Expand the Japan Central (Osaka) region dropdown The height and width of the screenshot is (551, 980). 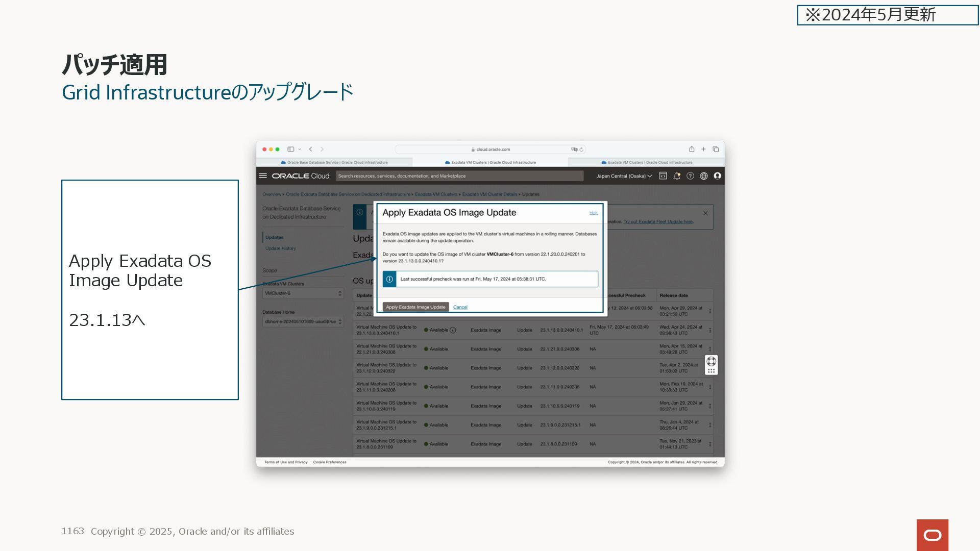[x=624, y=176]
